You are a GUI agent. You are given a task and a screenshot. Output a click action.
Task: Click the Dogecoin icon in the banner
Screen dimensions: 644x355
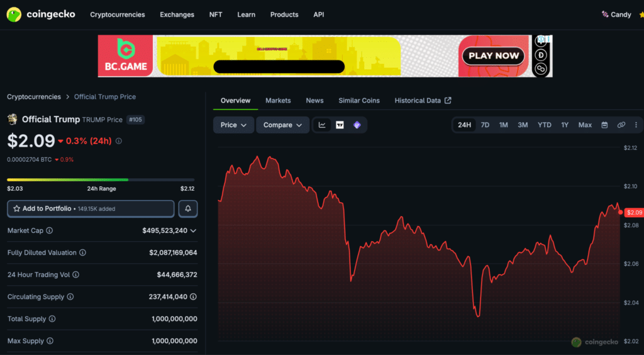tap(541, 55)
